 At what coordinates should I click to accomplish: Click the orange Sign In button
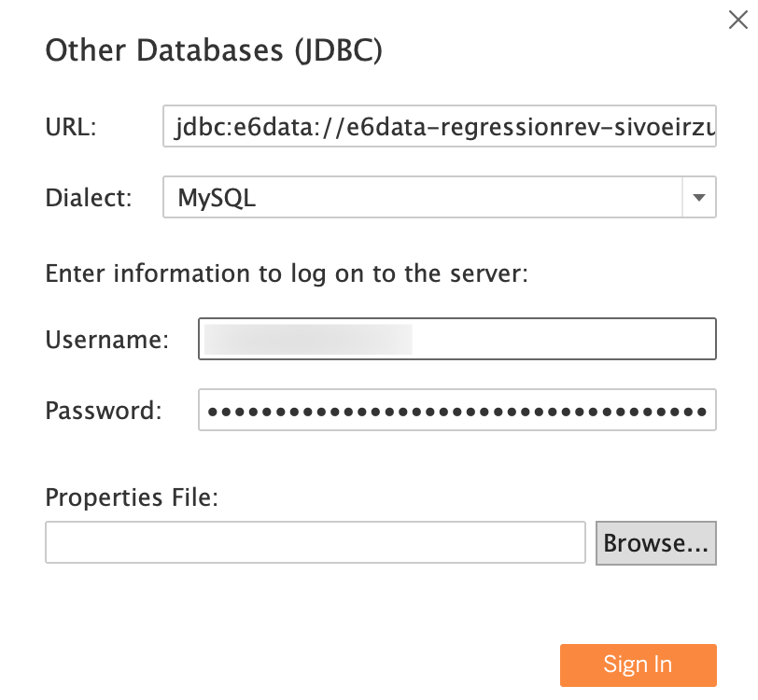tap(638, 665)
